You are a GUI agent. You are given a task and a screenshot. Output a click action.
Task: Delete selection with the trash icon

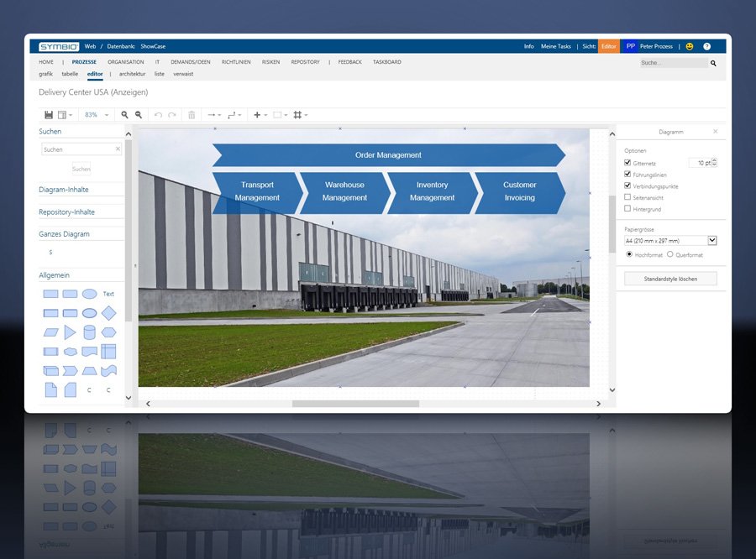pos(192,115)
